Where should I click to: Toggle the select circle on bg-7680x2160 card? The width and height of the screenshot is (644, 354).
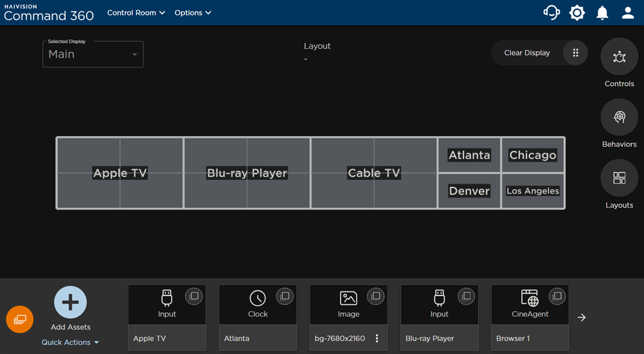coord(375,296)
